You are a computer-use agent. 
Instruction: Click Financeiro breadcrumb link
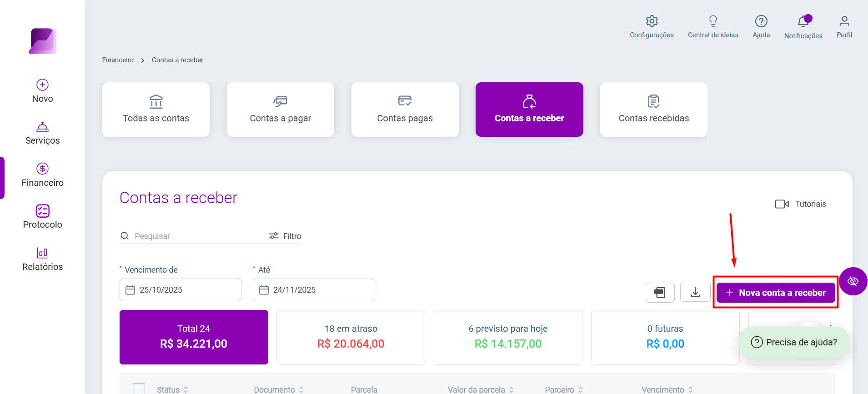click(x=118, y=60)
